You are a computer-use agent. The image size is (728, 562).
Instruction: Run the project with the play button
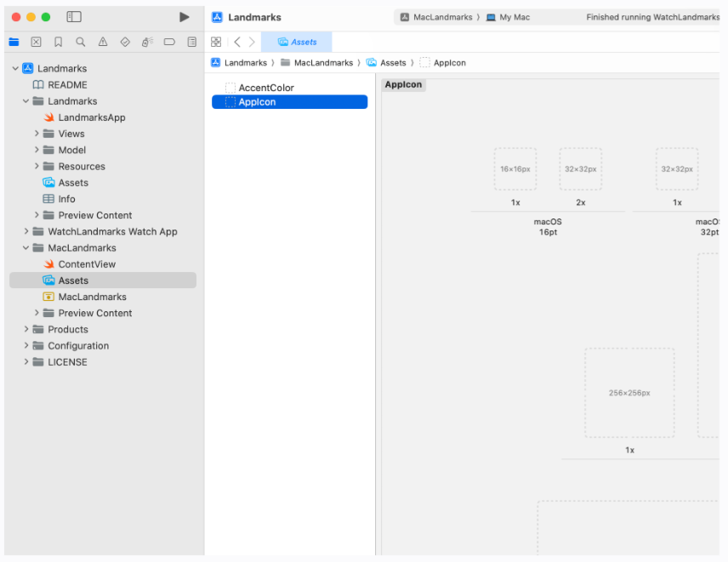(185, 17)
